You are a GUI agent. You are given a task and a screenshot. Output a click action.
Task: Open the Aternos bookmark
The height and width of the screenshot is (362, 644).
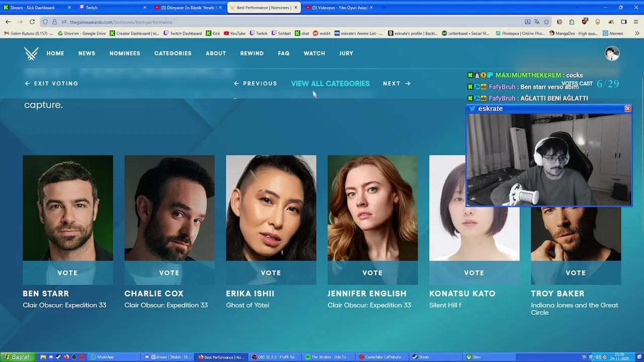pos(612,33)
